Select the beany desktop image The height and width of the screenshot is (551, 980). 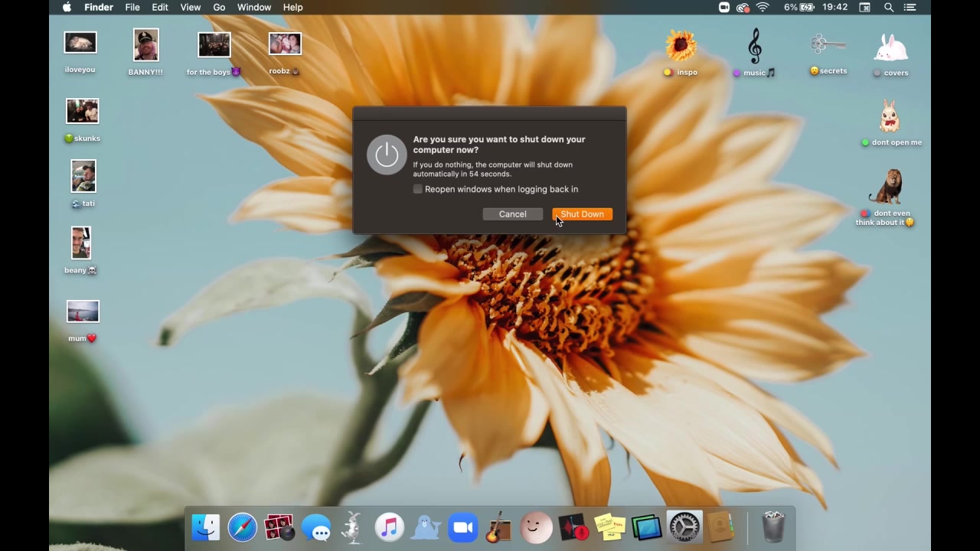(80, 243)
